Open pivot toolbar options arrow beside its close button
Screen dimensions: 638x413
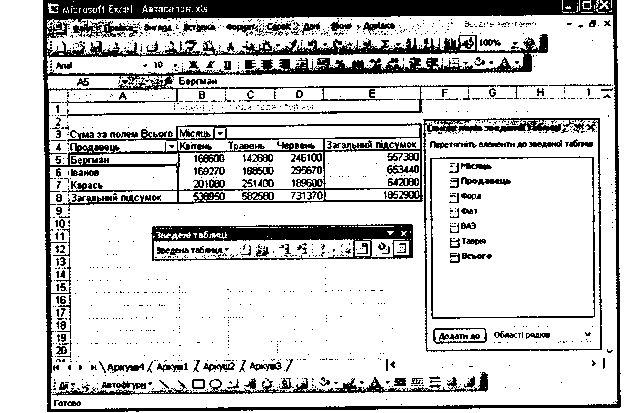[x=390, y=234]
